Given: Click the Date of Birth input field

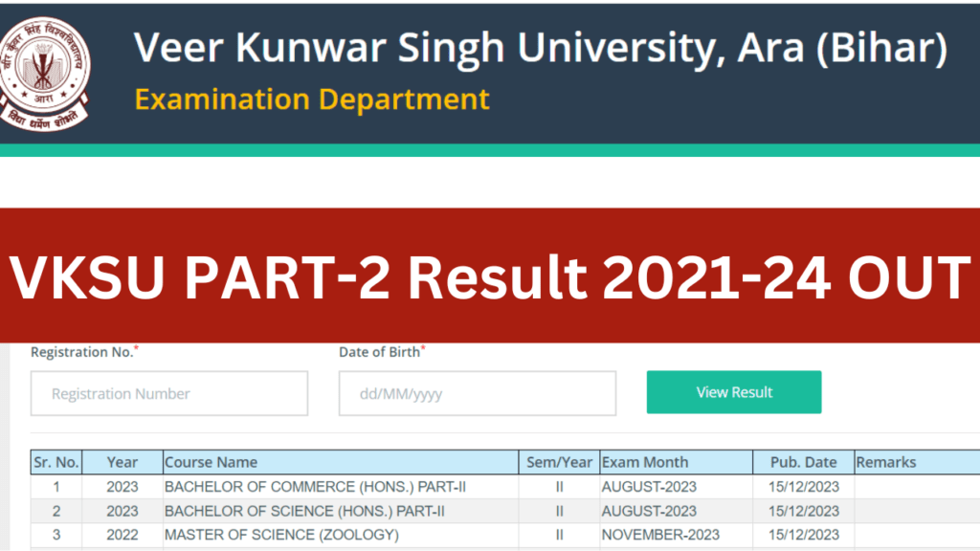Looking at the screenshot, I should (x=478, y=393).
